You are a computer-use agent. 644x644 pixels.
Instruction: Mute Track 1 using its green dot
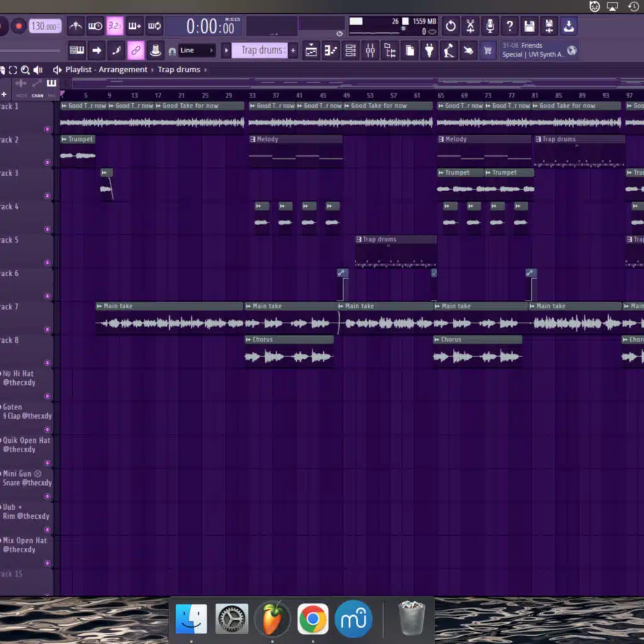click(47, 129)
